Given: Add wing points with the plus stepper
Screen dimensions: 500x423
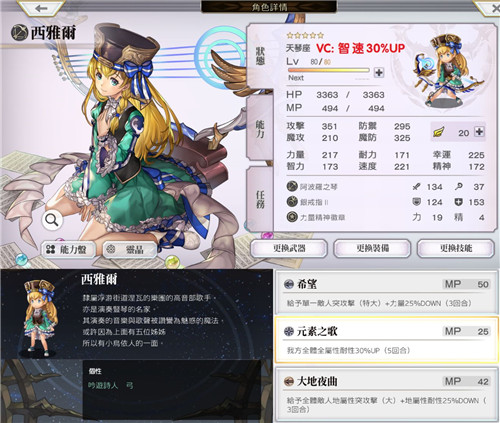Looking at the screenshot, I should [479, 132].
